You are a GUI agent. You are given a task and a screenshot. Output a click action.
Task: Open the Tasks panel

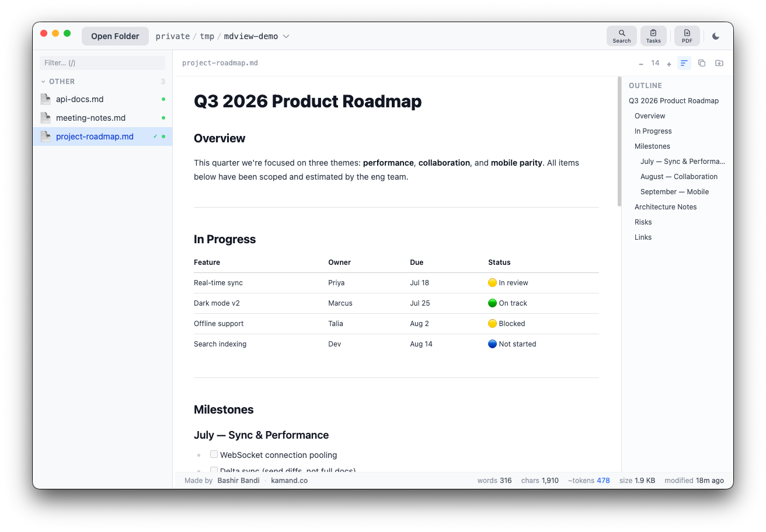(653, 36)
